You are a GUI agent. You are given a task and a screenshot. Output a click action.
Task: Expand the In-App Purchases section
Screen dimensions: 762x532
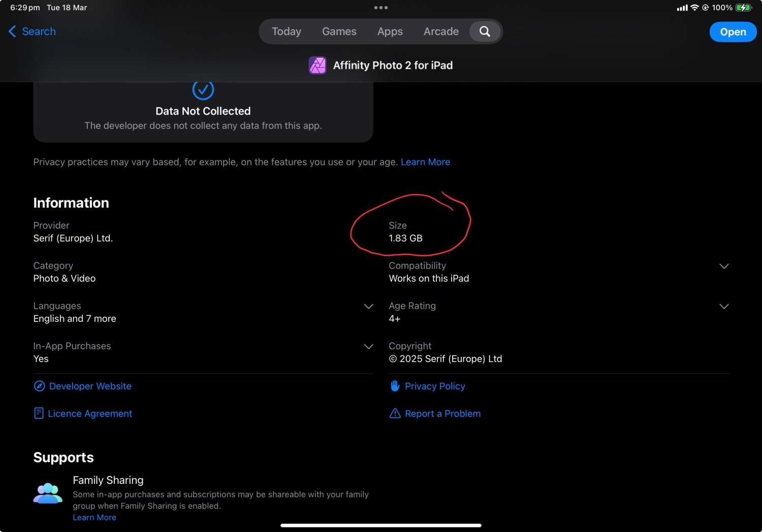pyautogui.click(x=368, y=346)
